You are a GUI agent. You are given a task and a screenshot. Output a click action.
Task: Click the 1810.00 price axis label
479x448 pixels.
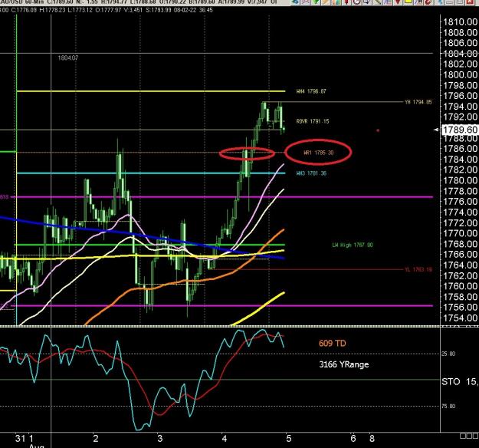(x=460, y=21)
